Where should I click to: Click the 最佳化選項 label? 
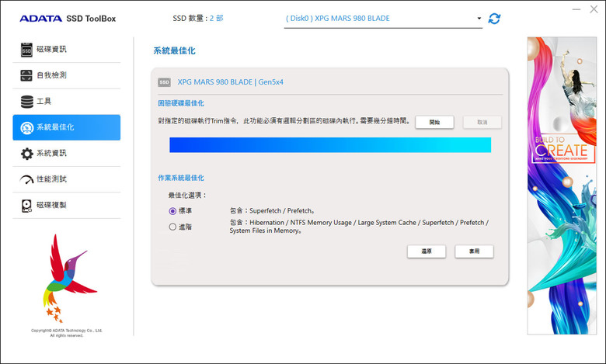click(x=187, y=196)
